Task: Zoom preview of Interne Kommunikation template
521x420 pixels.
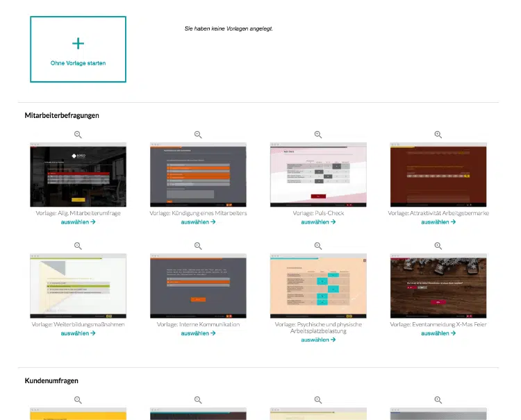Action: point(198,246)
